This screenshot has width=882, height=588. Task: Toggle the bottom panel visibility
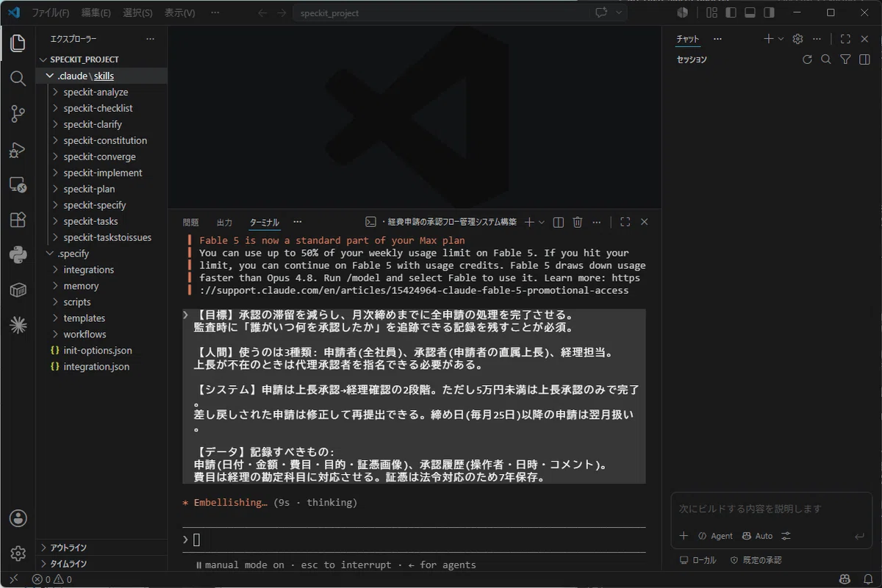click(750, 12)
